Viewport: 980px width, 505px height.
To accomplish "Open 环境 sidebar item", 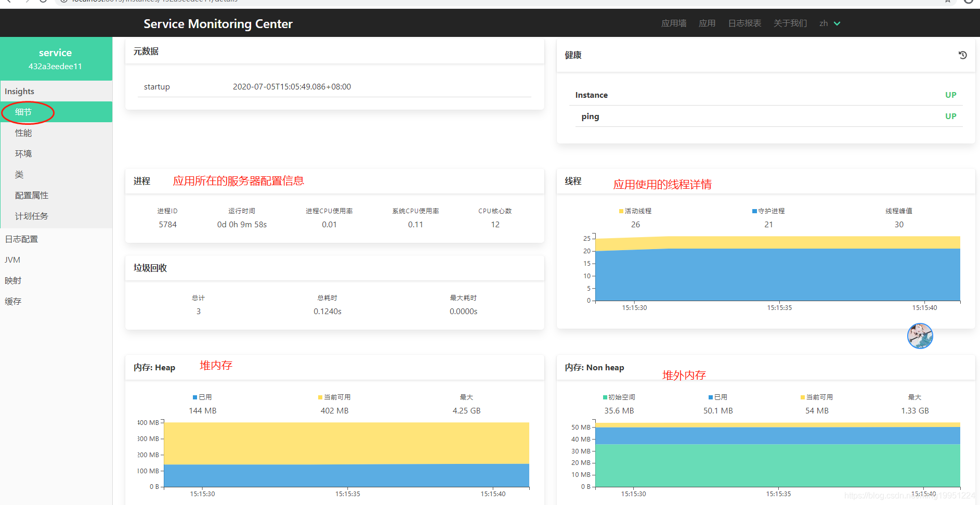I will coord(23,154).
